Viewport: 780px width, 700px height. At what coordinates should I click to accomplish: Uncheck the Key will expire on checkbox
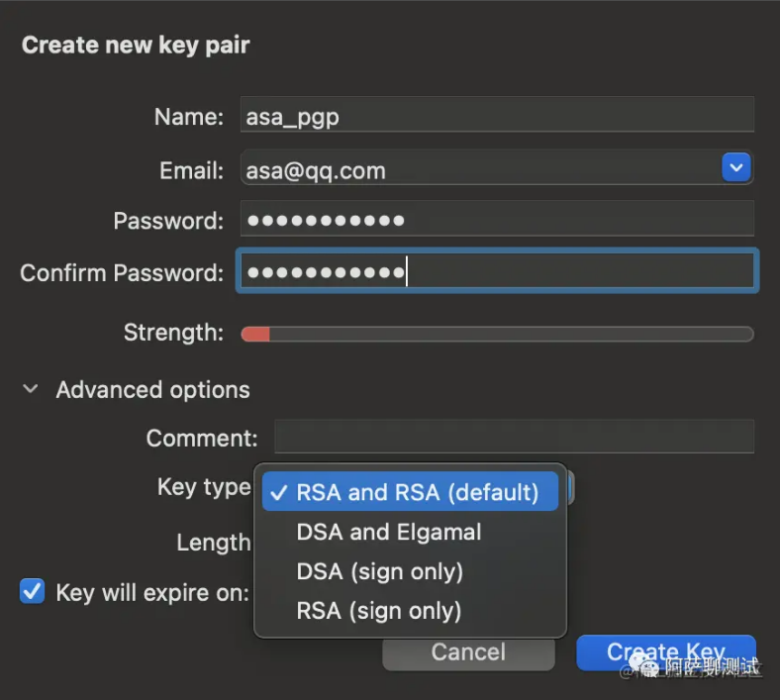point(33,592)
